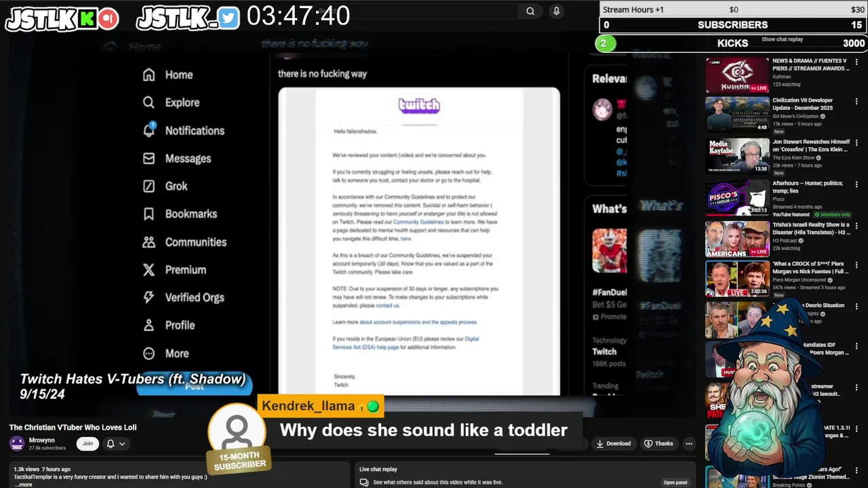Expand the description with '...more'
Screen dimensions: 868x488
pos(24,485)
